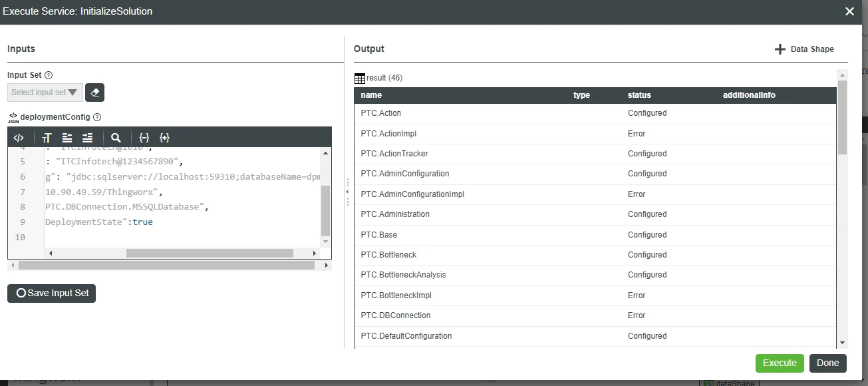The width and height of the screenshot is (868, 386).
Task: Sort by the status column header
Action: pyautogui.click(x=639, y=95)
